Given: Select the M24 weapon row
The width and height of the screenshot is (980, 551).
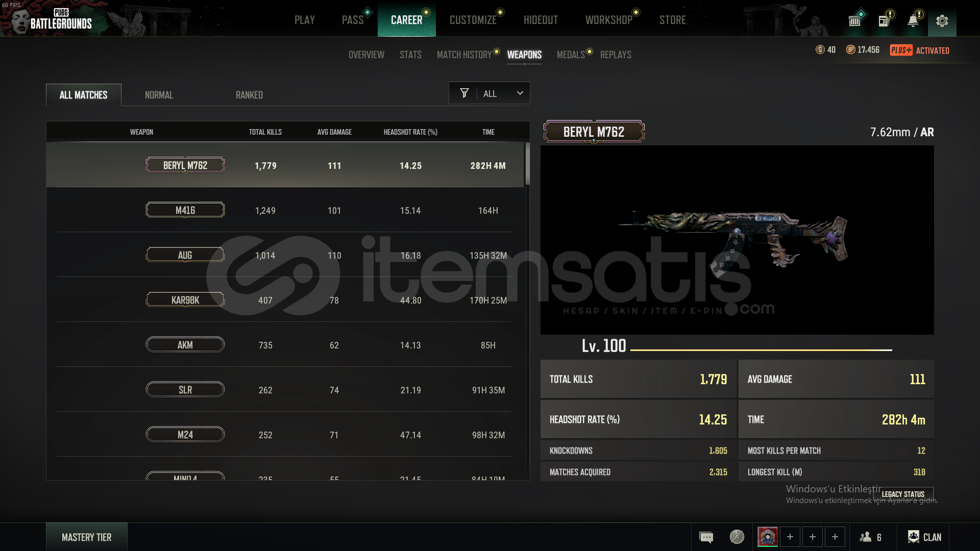Looking at the screenshot, I should pyautogui.click(x=285, y=435).
